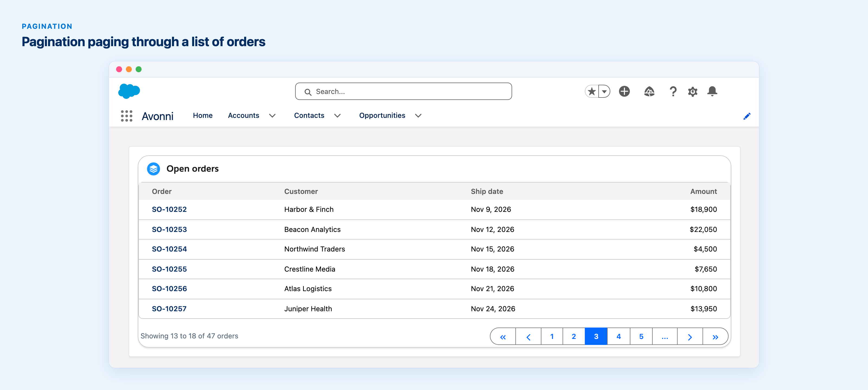Go to previous page chevron
868x390 pixels.
pyautogui.click(x=528, y=336)
